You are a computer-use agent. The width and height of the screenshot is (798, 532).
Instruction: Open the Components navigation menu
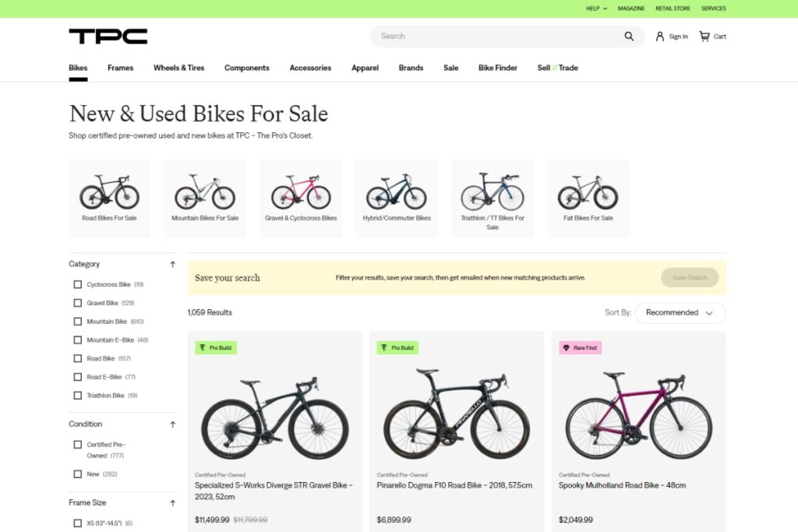tap(247, 68)
